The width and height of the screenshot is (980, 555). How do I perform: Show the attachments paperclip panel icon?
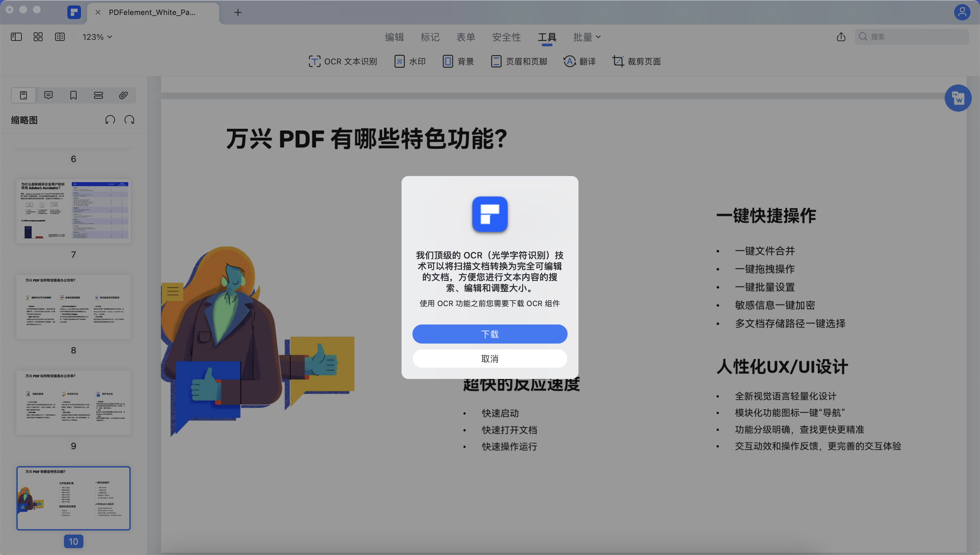pos(123,95)
